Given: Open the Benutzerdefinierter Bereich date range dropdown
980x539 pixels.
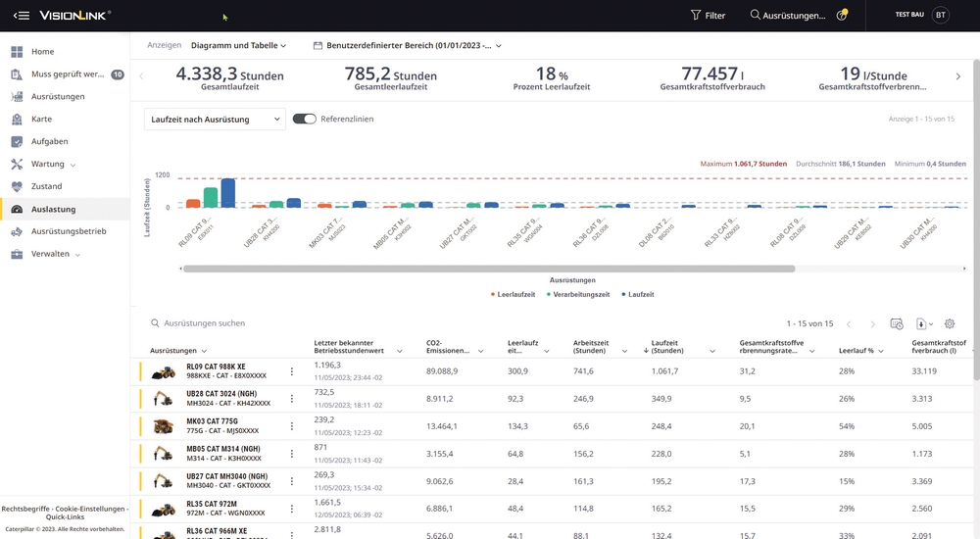Looking at the screenshot, I should point(408,45).
